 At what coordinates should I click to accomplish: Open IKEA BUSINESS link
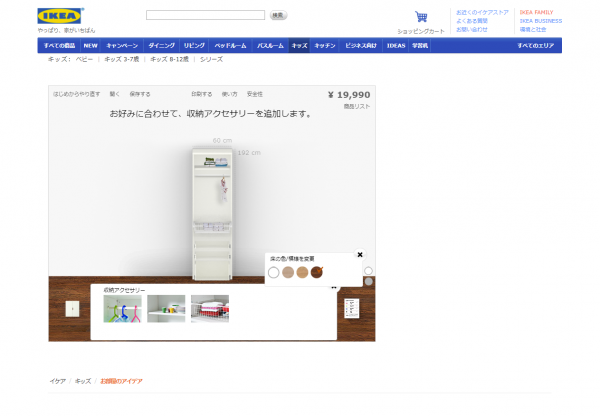(541, 21)
